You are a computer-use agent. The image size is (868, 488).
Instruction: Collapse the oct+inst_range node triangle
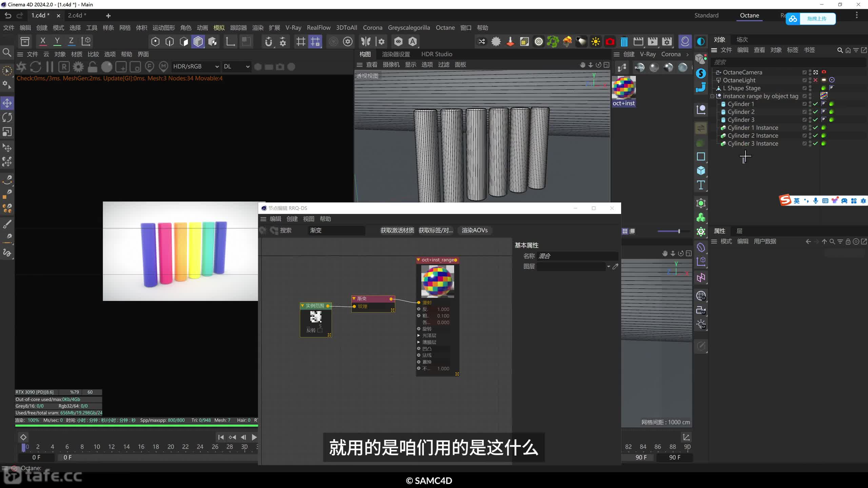tap(418, 260)
